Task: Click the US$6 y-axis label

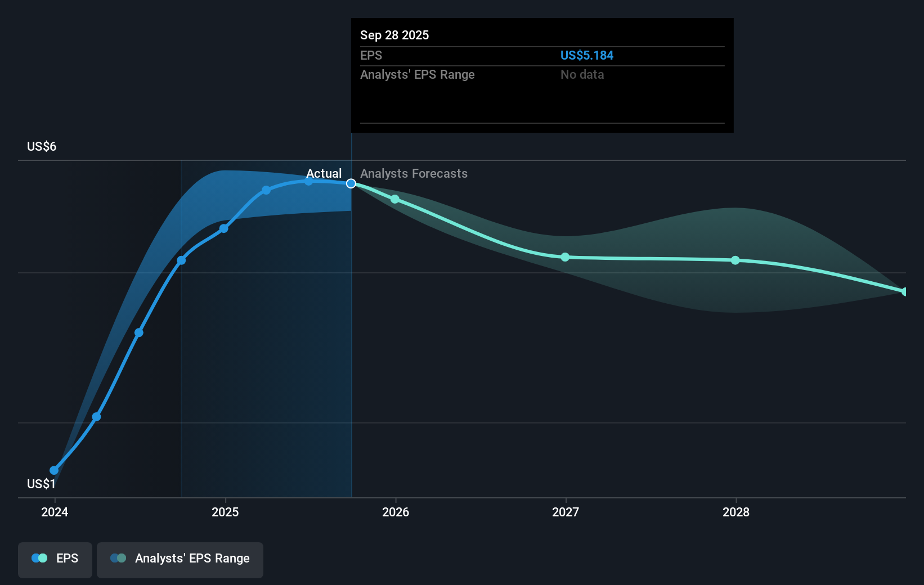Action: 42,147
